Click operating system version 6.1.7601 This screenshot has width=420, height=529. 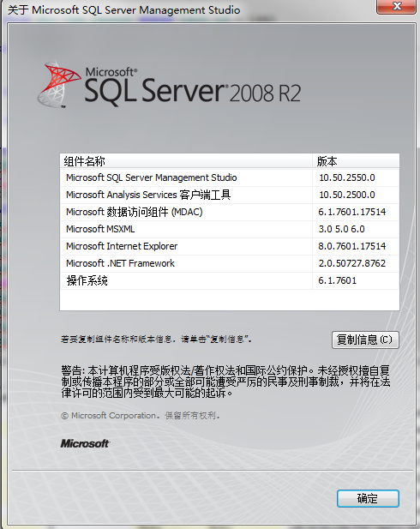tap(338, 280)
